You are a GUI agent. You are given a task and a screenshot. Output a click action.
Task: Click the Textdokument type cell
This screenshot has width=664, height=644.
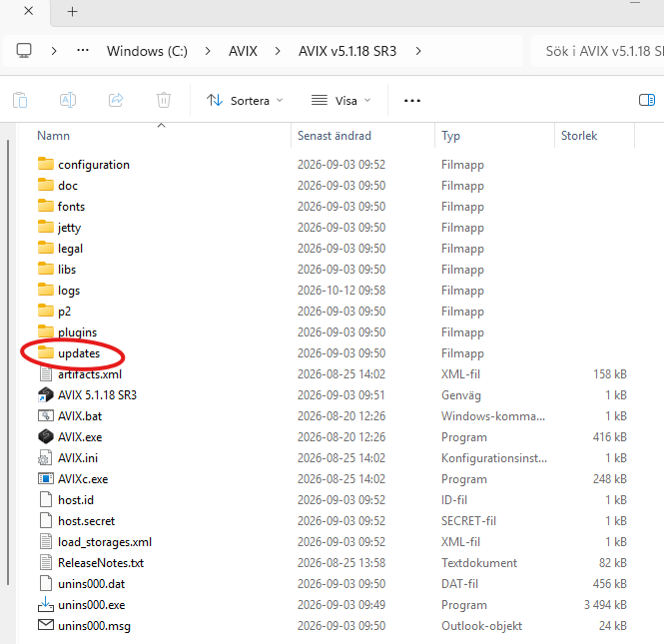pos(479,563)
